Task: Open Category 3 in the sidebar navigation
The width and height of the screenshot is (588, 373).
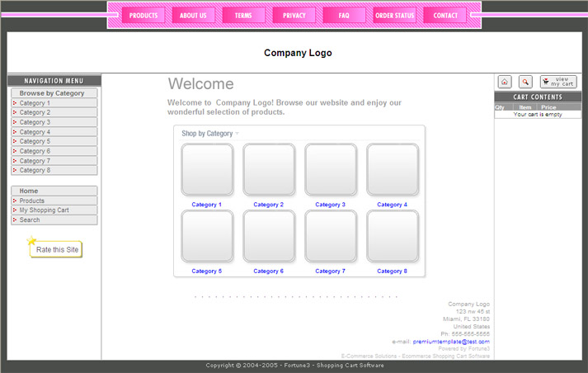Action: click(35, 122)
